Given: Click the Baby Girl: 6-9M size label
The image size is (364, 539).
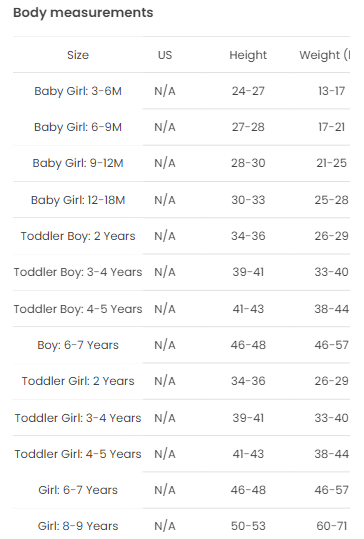Looking at the screenshot, I should point(78,127).
